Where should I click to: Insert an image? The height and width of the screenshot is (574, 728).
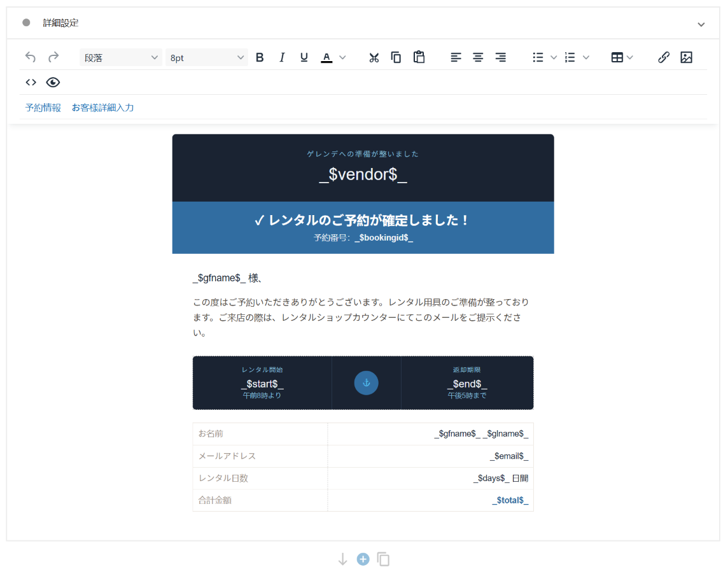(686, 57)
